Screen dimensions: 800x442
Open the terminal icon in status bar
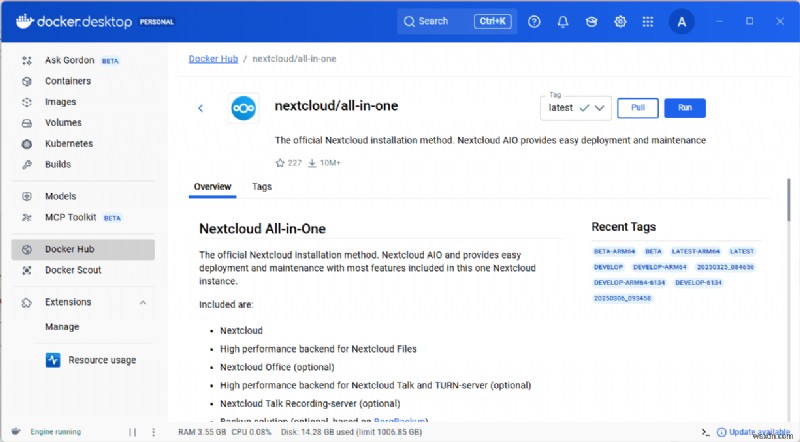(705, 432)
